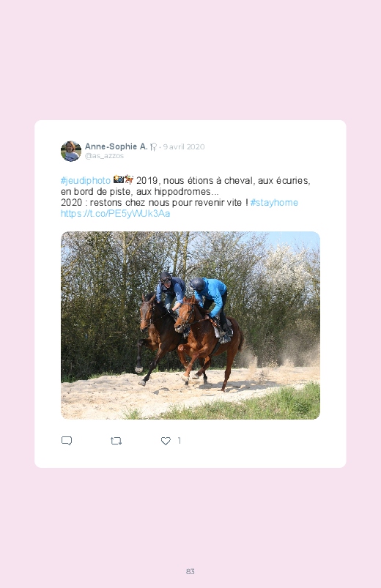Click the camera emoji after #jeudiphoto
381x588 pixels.
point(118,179)
